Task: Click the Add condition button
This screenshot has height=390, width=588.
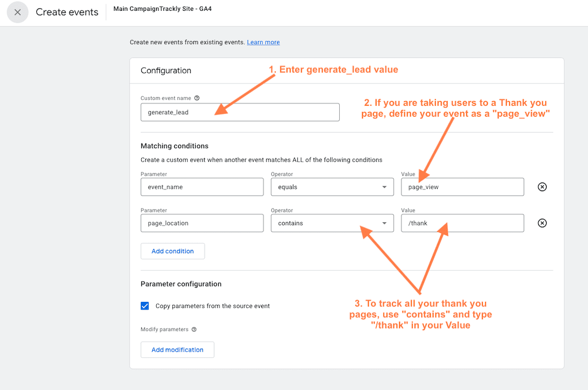Action: tap(172, 251)
